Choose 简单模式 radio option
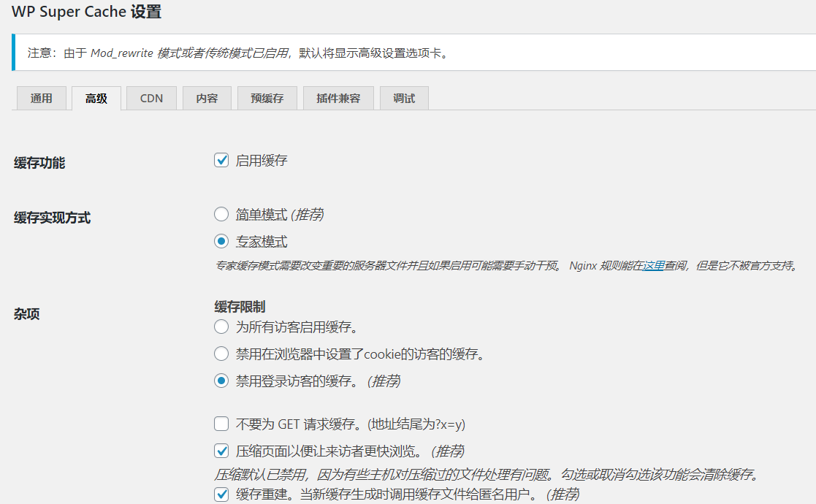This screenshot has height=504, width=816. pyautogui.click(x=221, y=215)
